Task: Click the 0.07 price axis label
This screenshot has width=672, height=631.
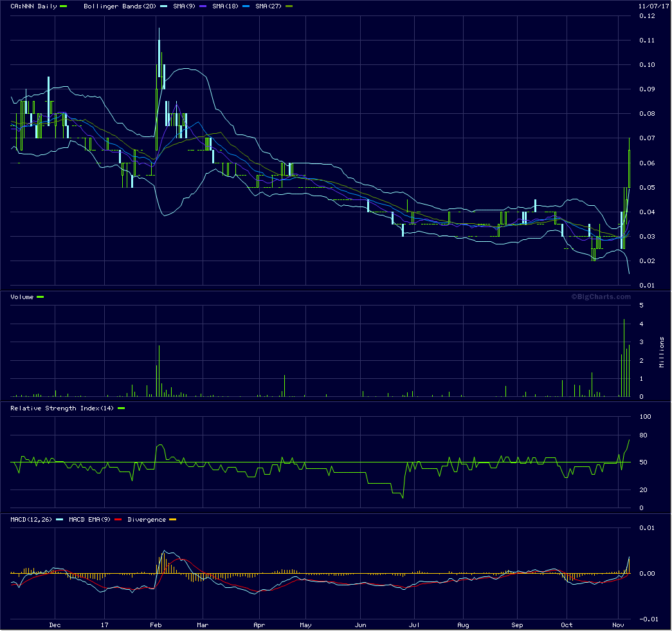Action: (x=647, y=138)
